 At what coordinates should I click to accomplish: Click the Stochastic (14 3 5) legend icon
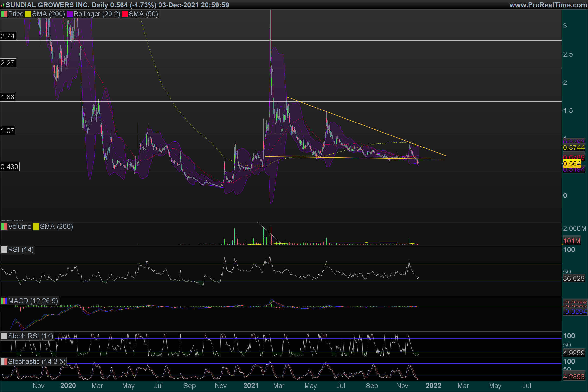(4, 362)
